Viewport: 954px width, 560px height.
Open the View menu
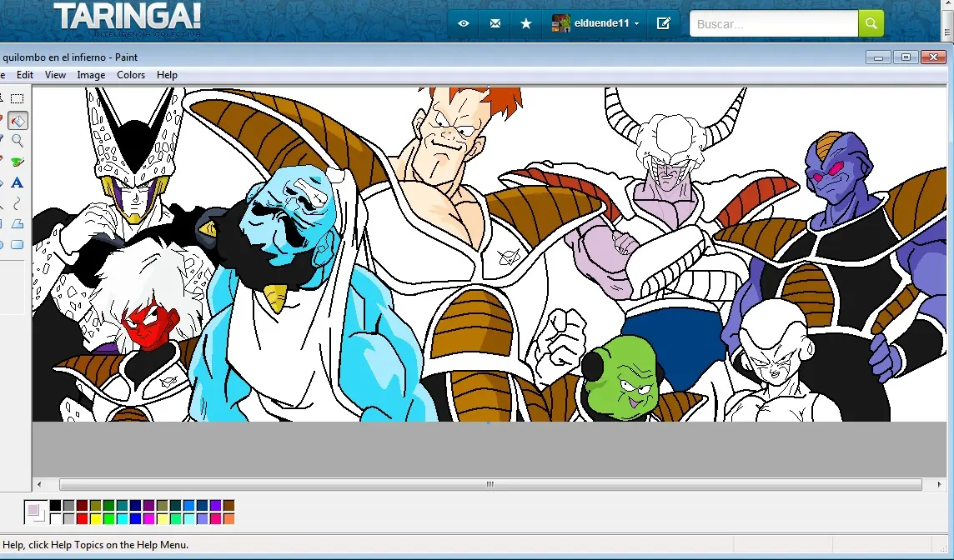(x=55, y=75)
